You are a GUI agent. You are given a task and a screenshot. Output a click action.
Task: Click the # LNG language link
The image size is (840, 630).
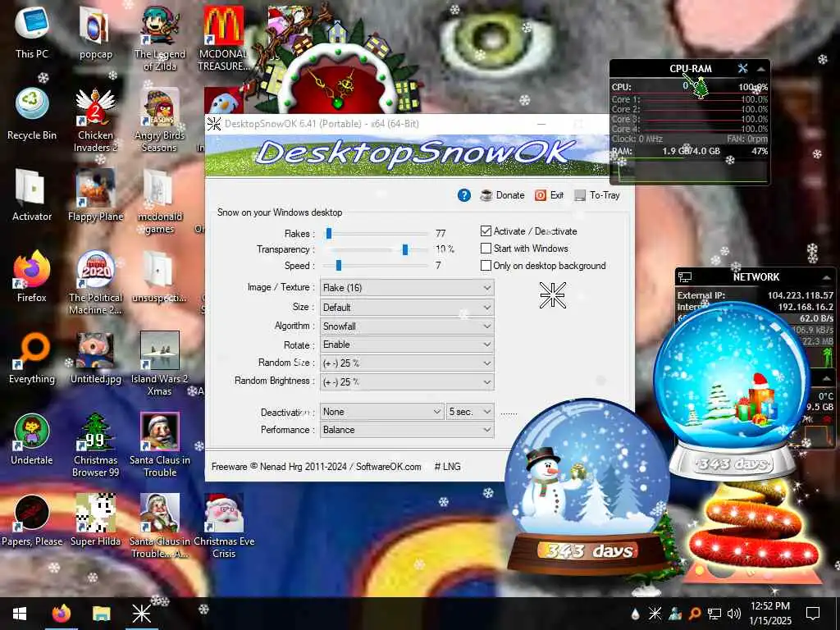tap(447, 467)
